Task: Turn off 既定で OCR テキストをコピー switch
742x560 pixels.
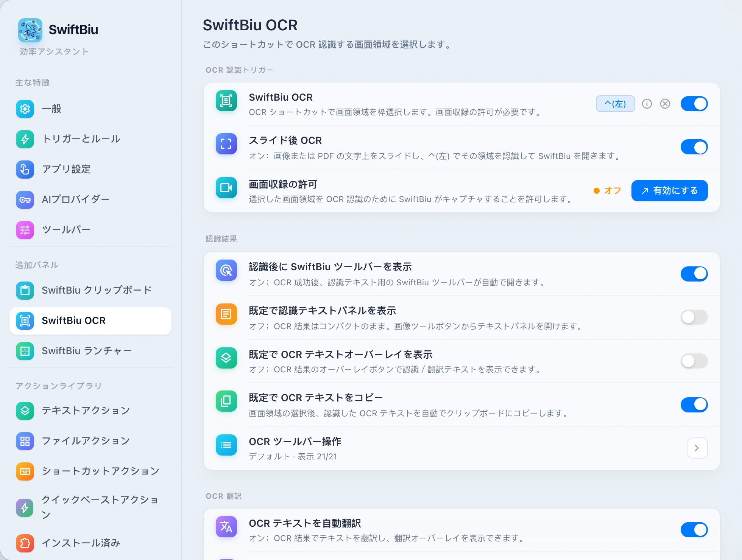Action: point(694,404)
